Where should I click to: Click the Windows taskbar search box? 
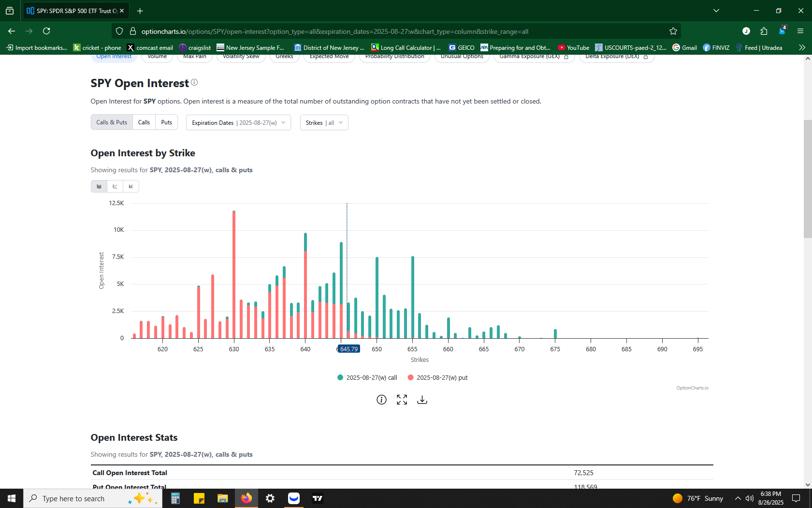[93, 498]
